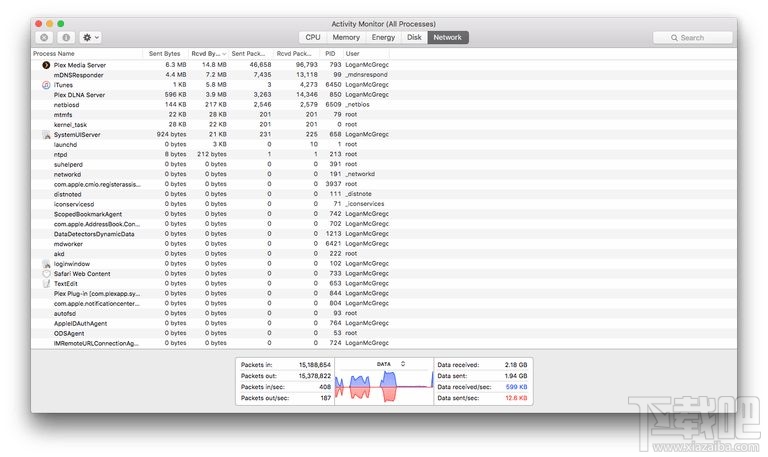The width and height of the screenshot is (768, 457).
Task: Click the Data received/sec value
Action: (x=516, y=387)
